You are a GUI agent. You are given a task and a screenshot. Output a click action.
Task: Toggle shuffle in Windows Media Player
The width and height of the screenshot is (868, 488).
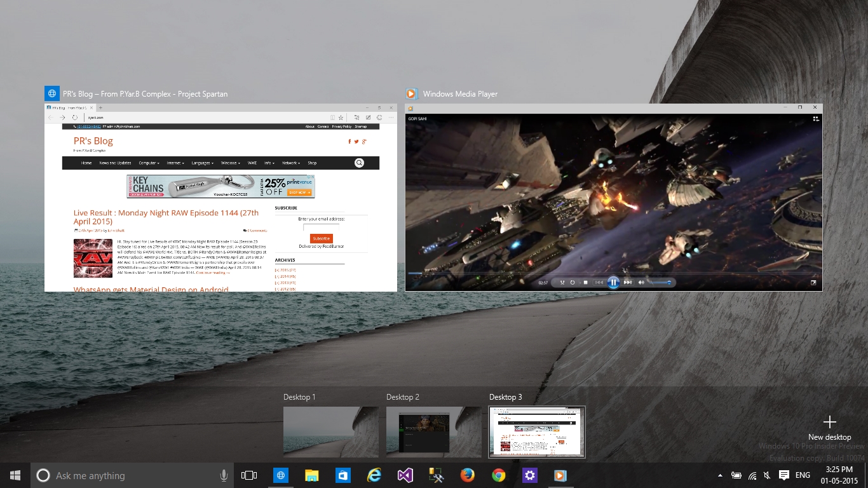(562, 282)
